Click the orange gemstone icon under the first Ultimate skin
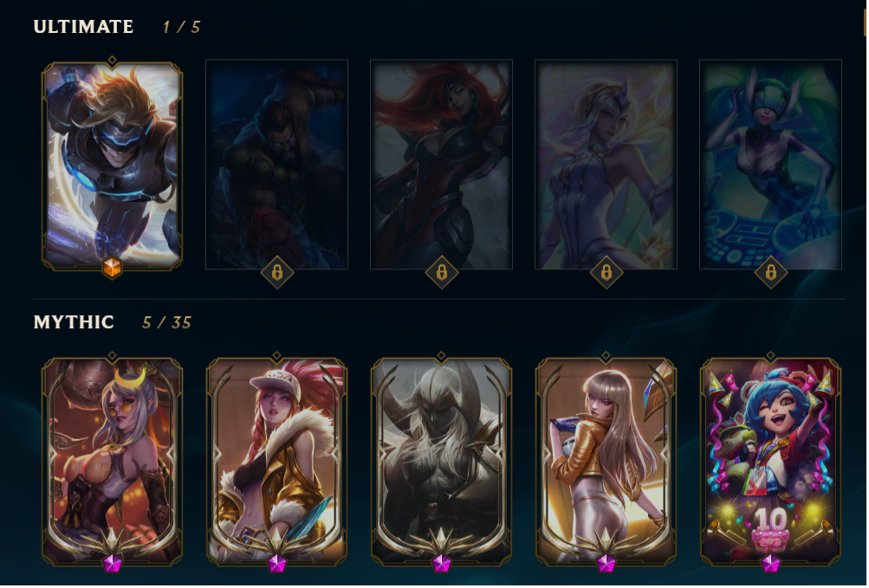 point(113,268)
